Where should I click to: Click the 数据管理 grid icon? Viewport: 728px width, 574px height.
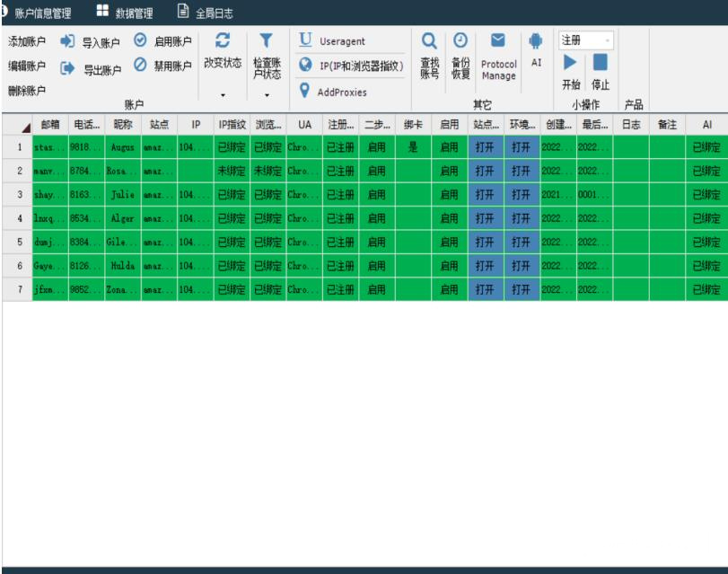[102, 11]
